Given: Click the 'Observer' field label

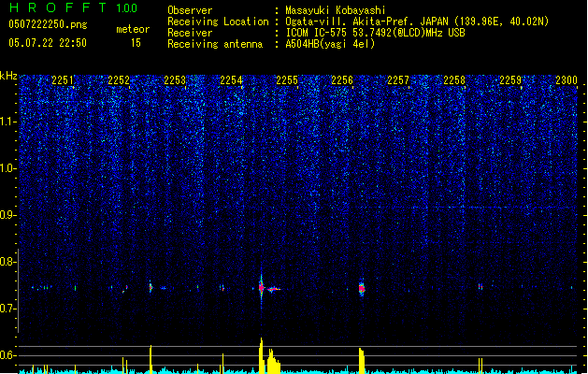Looking at the screenshot, I should pos(190,10).
